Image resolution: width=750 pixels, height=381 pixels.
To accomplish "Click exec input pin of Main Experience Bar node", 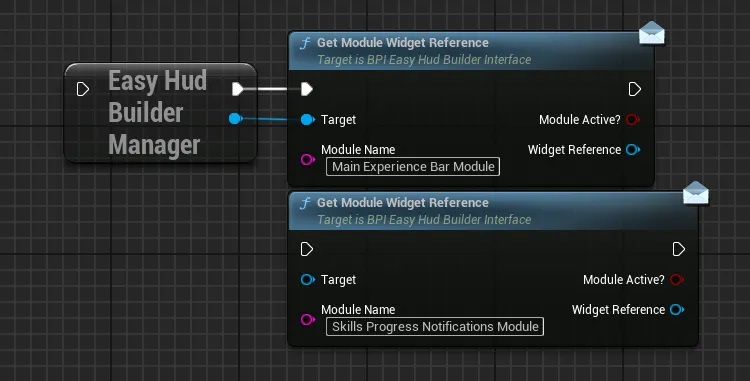I will (x=307, y=89).
